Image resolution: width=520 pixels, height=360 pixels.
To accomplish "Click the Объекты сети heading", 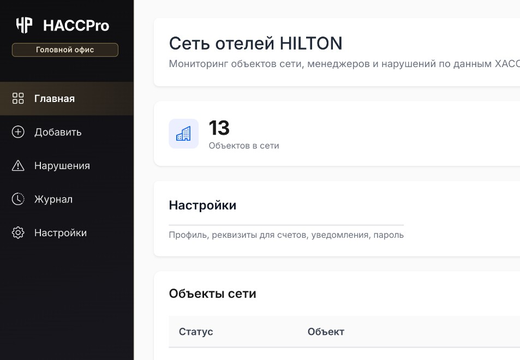I will (x=213, y=294).
